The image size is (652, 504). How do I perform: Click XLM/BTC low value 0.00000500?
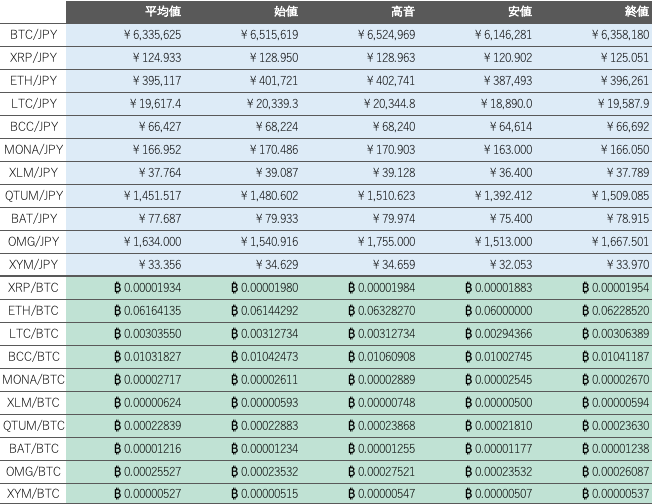499,403
